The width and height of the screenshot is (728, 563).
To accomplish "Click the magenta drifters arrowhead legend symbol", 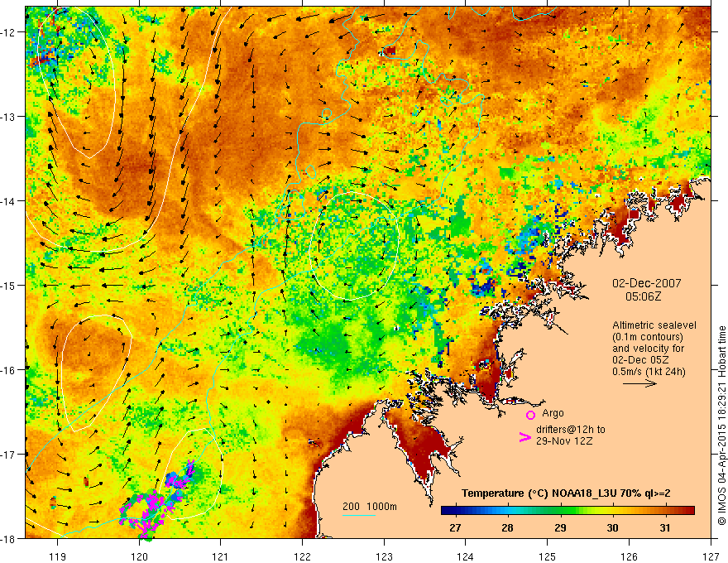I will click(525, 437).
